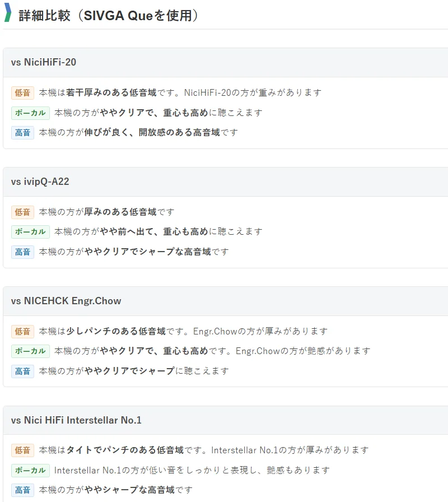
Task: Click the ボーカル tag in the Interstellar No.1 card
Action: click(x=30, y=470)
